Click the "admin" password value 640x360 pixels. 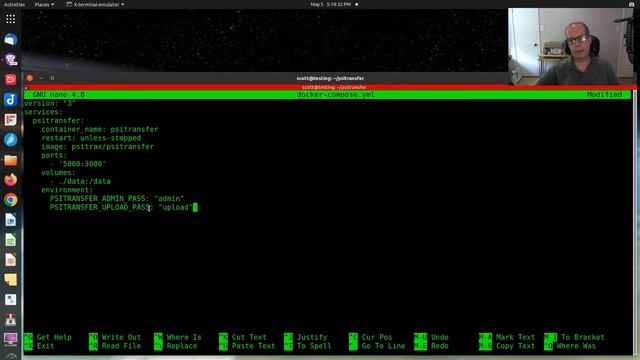click(169, 199)
